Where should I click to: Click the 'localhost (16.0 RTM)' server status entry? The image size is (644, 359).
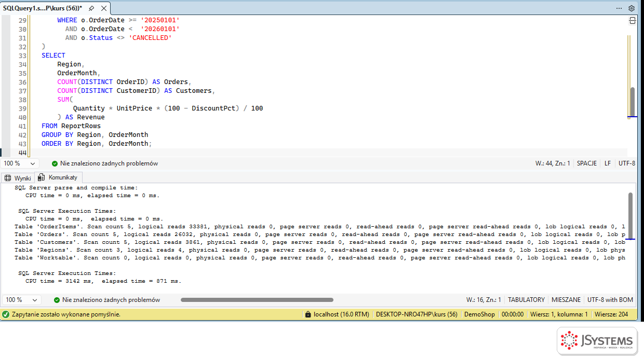341,314
